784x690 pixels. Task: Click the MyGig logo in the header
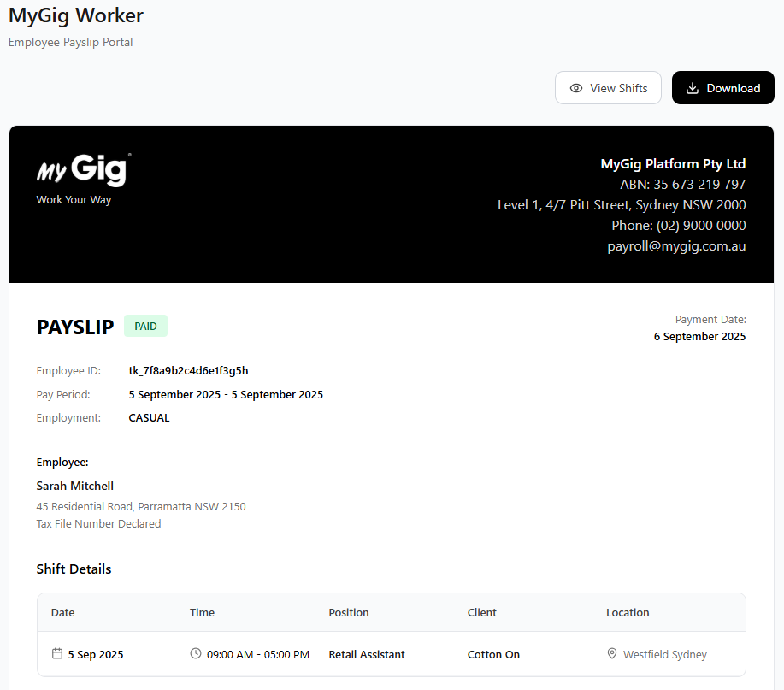pyautogui.click(x=84, y=170)
